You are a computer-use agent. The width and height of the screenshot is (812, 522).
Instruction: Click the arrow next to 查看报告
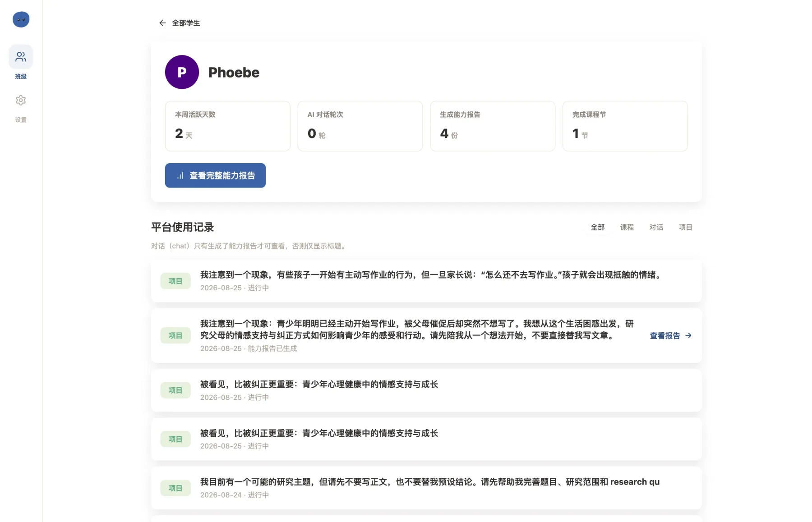[688, 335]
